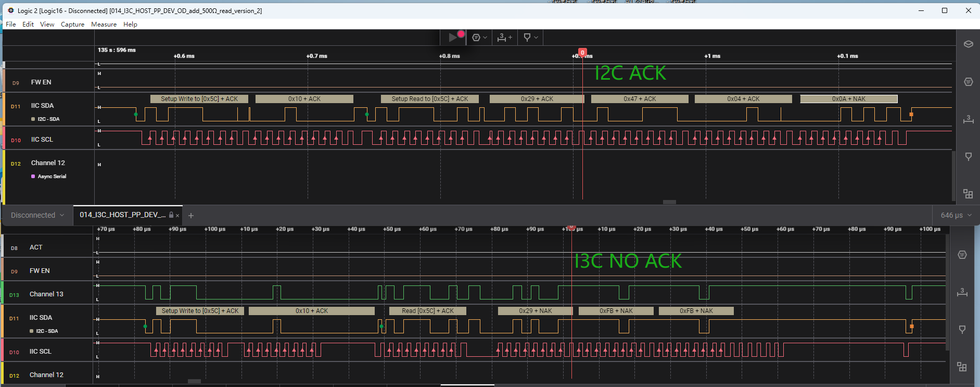Click the lower window horizontal scrollbar thumb
Image resolution: width=980 pixels, height=387 pixels.
(x=194, y=381)
